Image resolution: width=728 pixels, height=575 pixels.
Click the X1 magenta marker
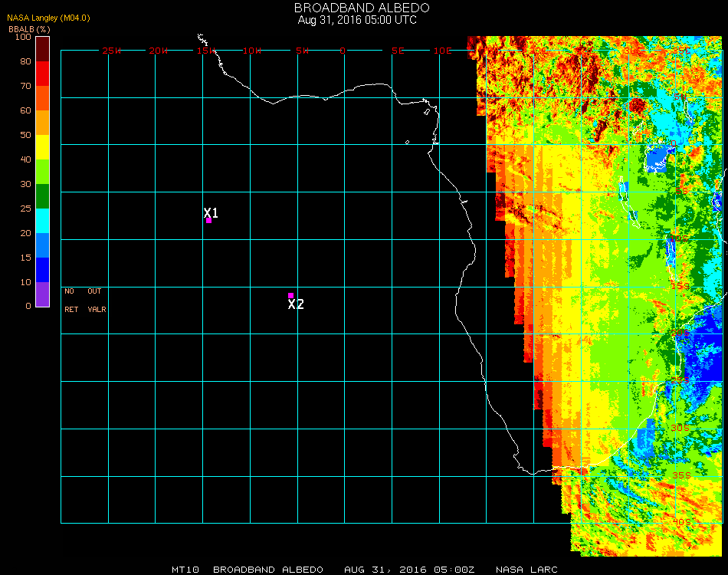point(208,220)
